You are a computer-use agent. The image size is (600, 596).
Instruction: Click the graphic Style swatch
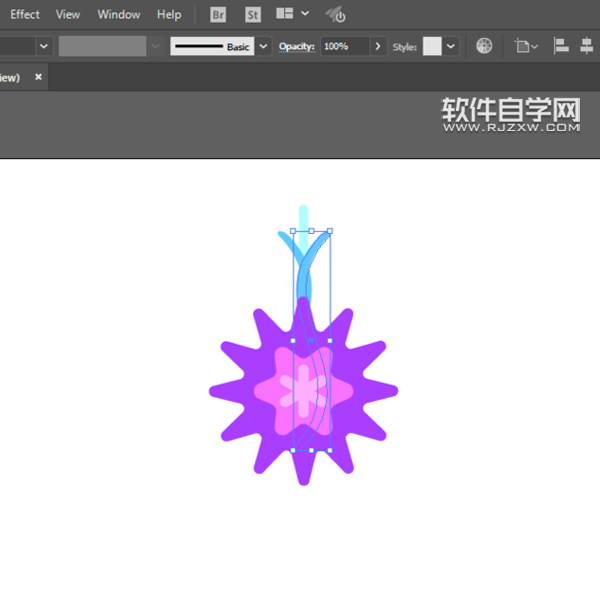click(432, 46)
